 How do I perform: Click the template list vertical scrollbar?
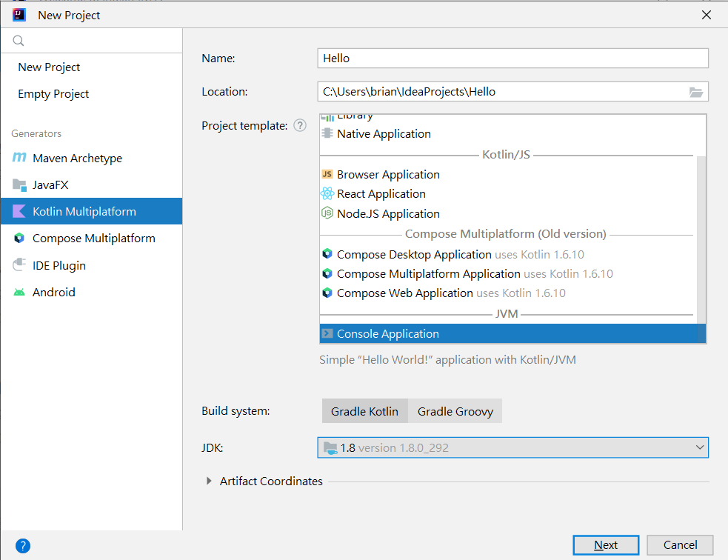pos(701,251)
